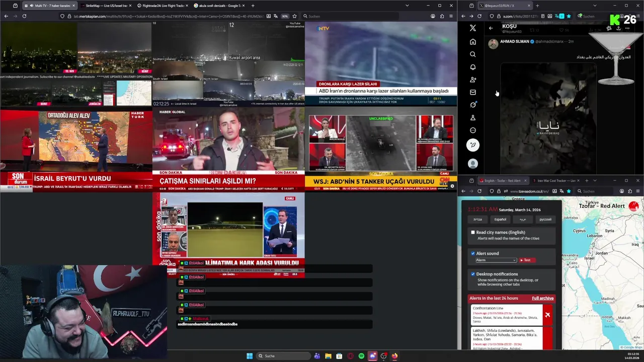Open X more options circle icon
Viewport: 644px width, 362px height.
(472, 130)
